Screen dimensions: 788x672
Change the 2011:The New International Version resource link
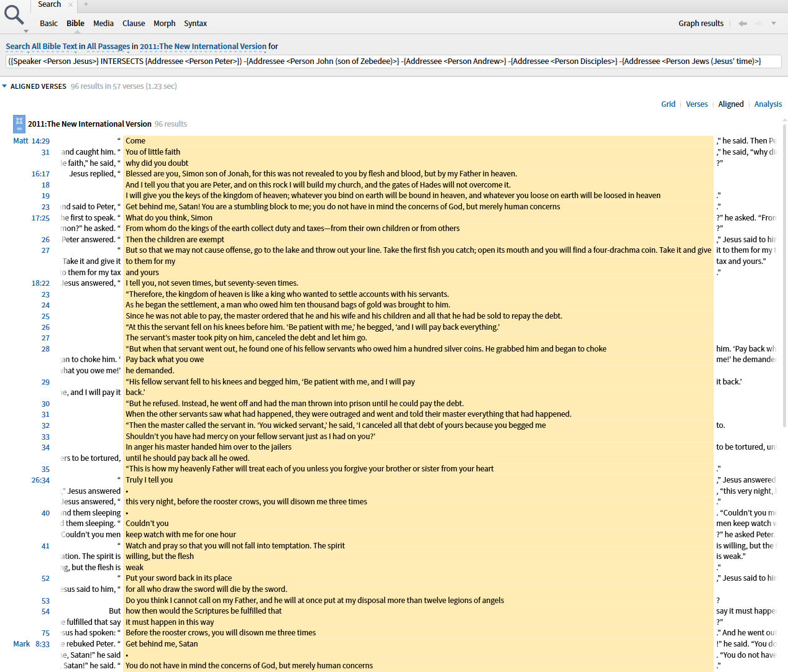pyautogui.click(x=203, y=46)
